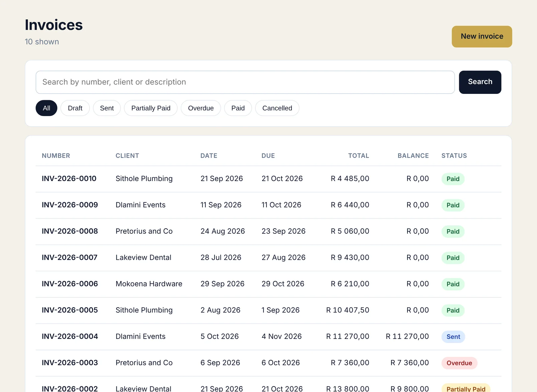Open invoice INV-2026-0005
Viewport: 537px width, 392px height.
[x=70, y=310]
